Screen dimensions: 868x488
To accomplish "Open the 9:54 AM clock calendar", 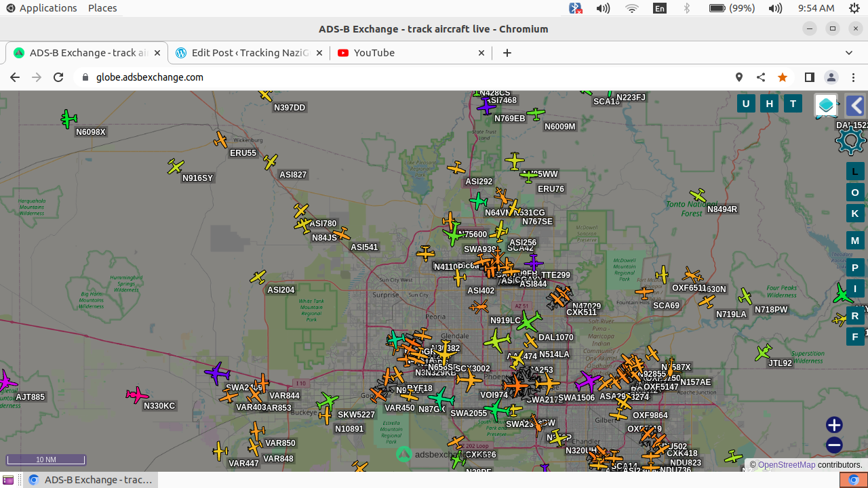I will point(816,8).
